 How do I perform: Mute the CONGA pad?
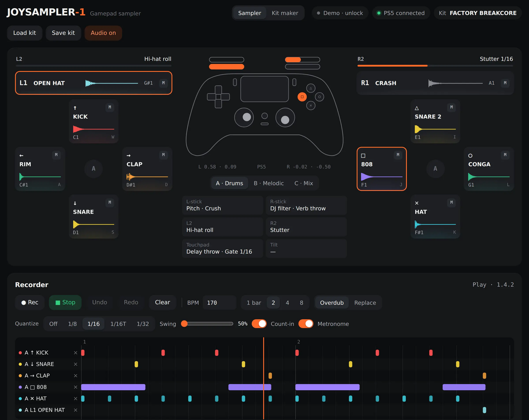pyautogui.click(x=505, y=155)
